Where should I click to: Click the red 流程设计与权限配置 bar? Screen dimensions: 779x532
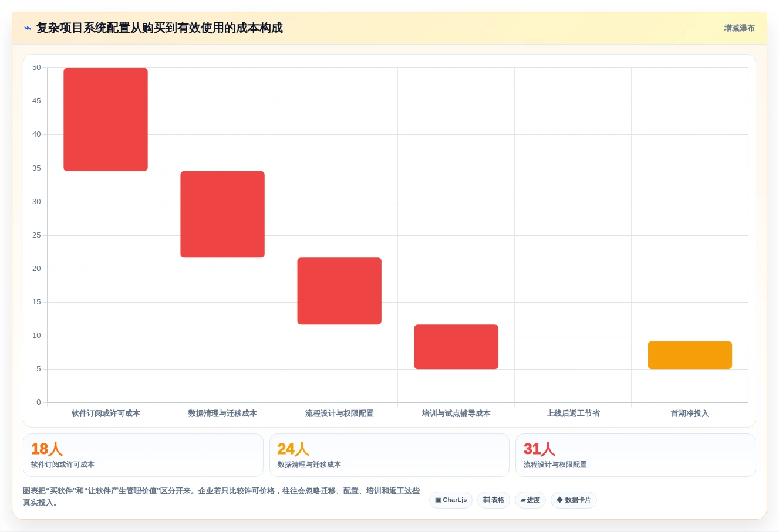(339, 291)
